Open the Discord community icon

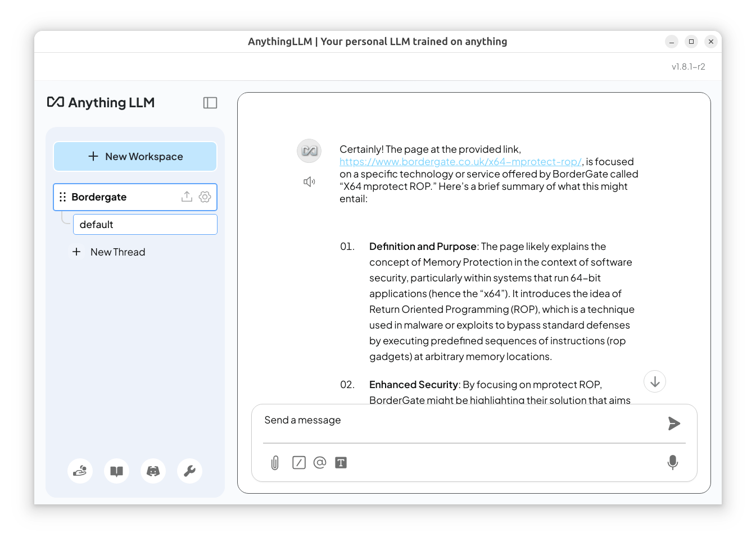153,471
